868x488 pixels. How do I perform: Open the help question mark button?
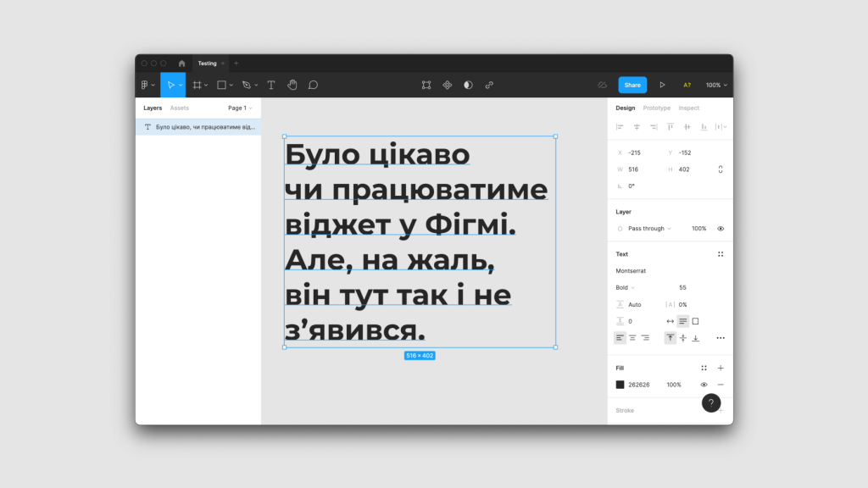[x=711, y=403]
